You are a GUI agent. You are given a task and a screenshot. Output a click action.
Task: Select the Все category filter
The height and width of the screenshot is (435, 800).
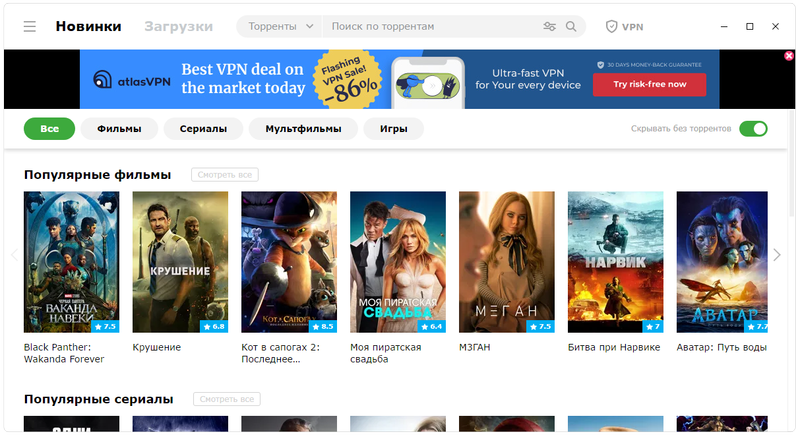[49, 129]
